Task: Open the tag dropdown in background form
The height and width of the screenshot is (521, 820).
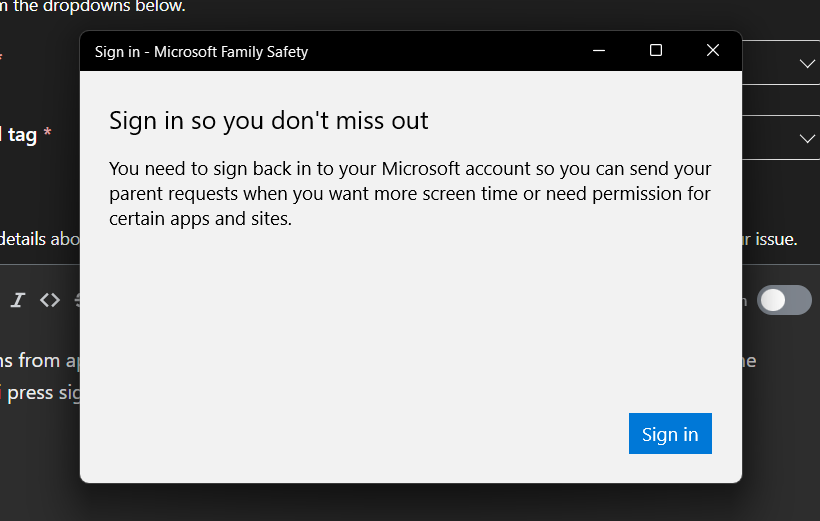Action: [x=807, y=138]
